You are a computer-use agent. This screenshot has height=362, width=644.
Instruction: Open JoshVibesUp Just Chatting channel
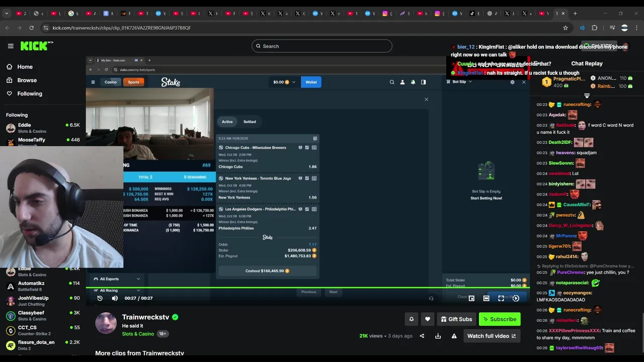43,301
